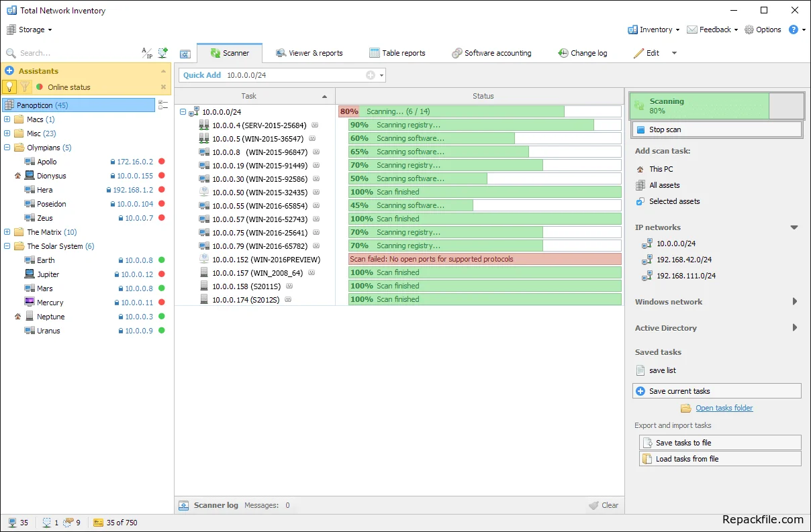Open the Software accounting tab

point(491,53)
